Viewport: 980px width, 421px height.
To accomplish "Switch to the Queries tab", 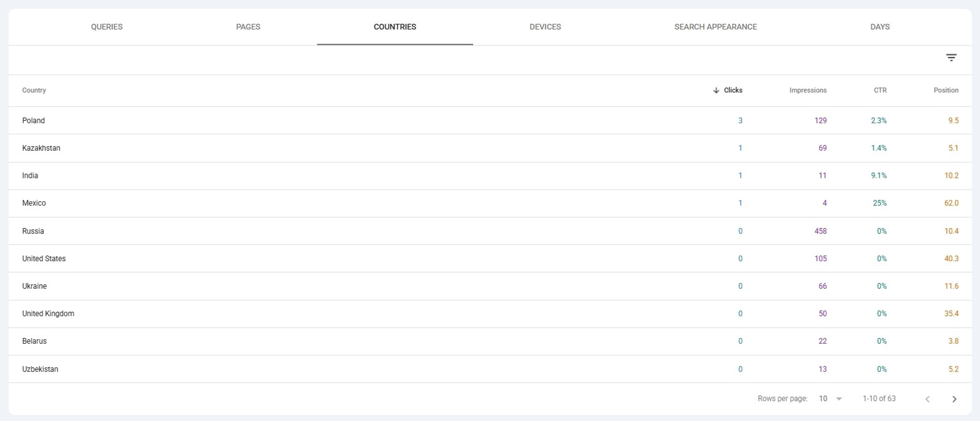I will click(106, 27).
